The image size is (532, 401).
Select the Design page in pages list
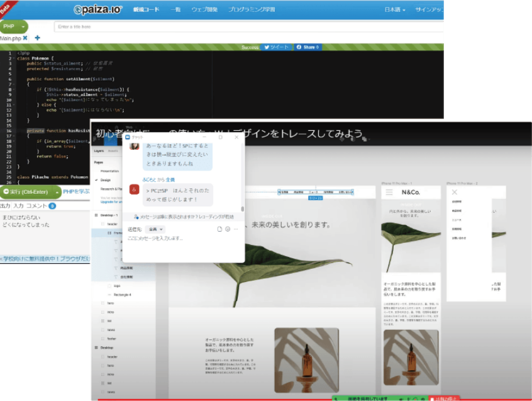coord(106,179)
